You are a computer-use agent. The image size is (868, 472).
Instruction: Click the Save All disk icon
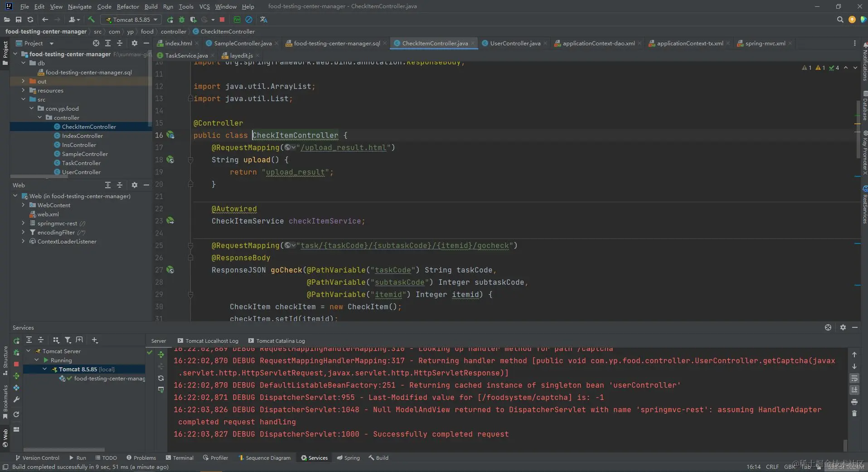click(x=19, y=19)
